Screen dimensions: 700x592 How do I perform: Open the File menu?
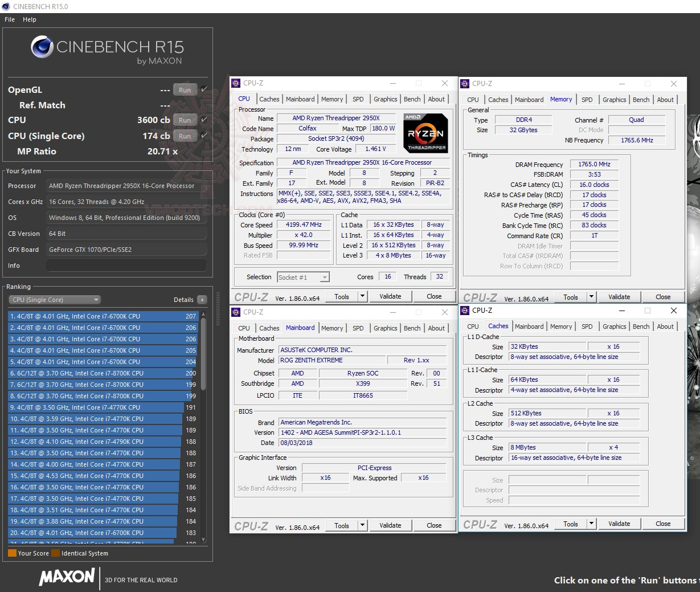click(10, 19)
